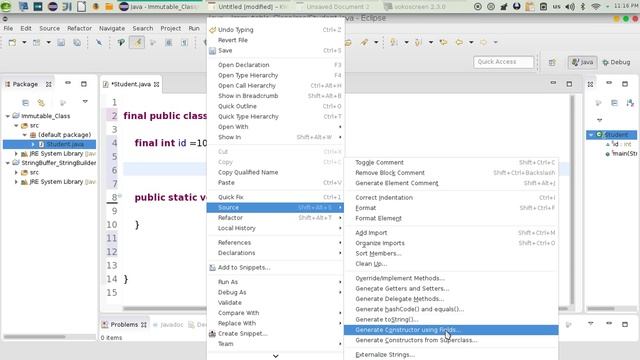Collapse the src folder under Immutable_Class
The height and width of the screenshot is (360, 640).
pos(16,125)
